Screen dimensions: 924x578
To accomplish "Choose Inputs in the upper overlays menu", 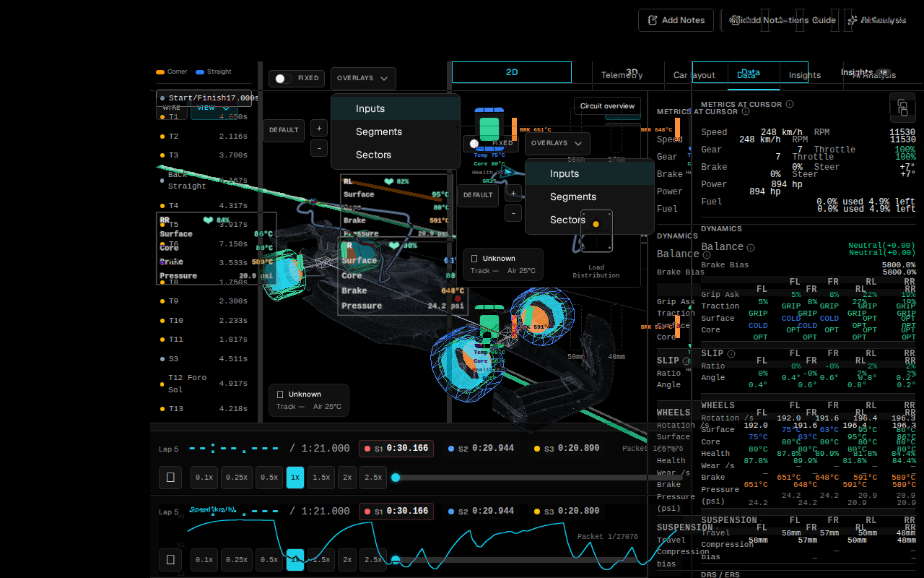I will (x=396, y=108).
